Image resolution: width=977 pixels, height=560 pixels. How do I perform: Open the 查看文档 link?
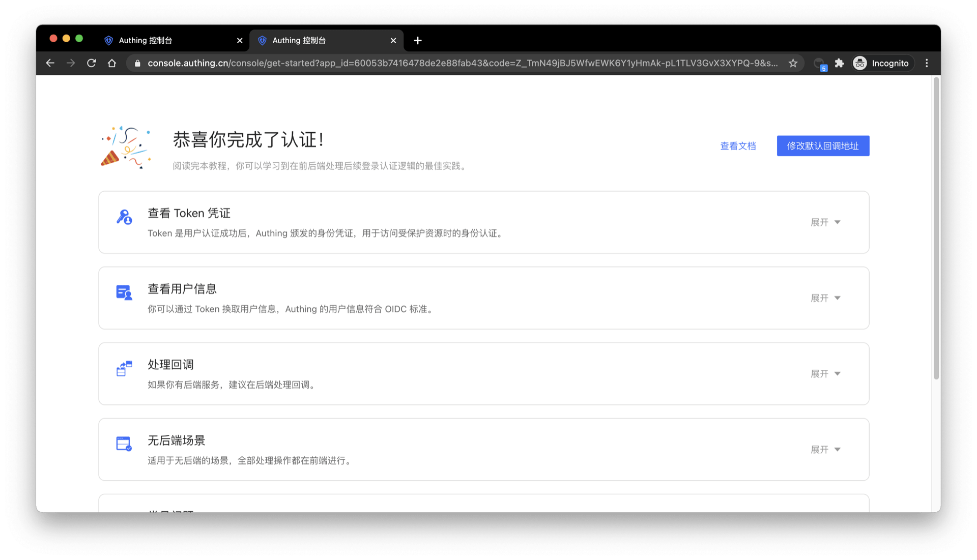point(738,146)
